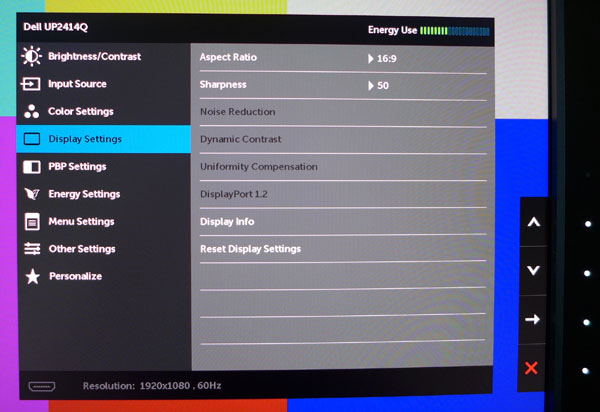This screenshot has height=412, width=600.
Task: Select Reset Display Settings option
Action: 251,249
